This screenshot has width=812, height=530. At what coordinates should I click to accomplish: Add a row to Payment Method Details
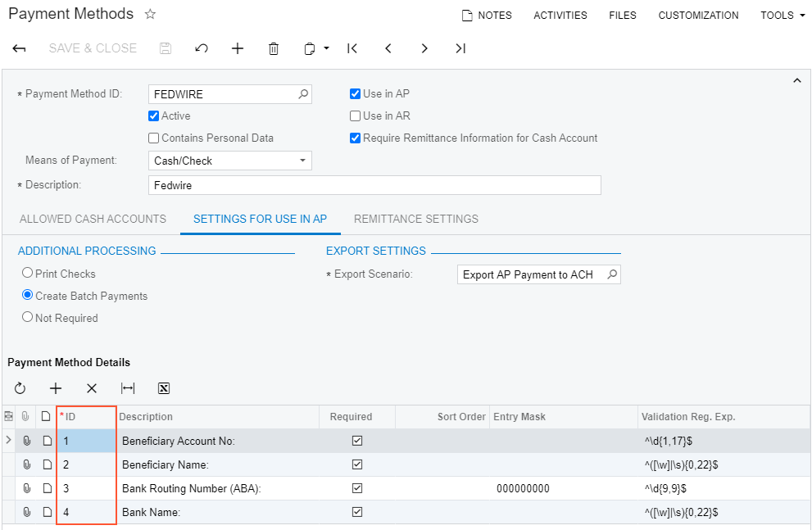56,388
